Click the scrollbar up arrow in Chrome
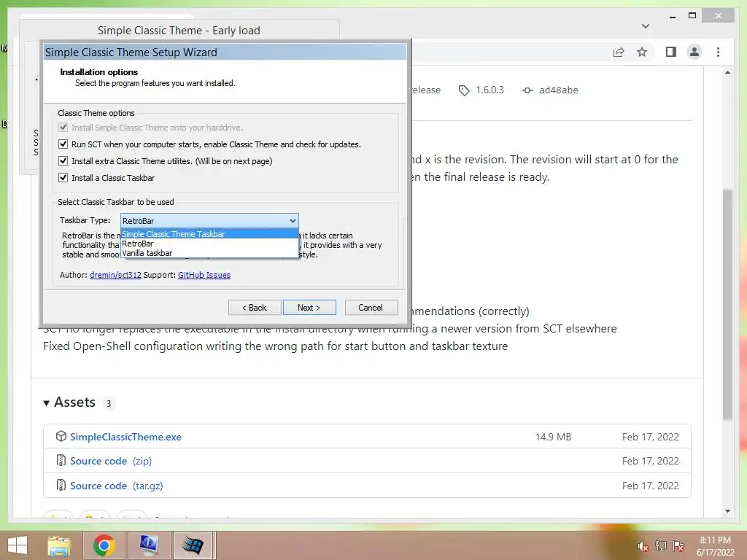The width and height of the screenshot is (747, 560). (x=727, y=72)
